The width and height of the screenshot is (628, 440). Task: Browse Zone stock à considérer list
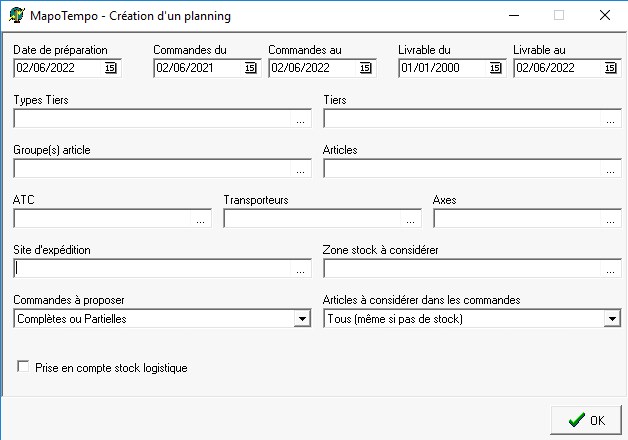pos(611,269)
